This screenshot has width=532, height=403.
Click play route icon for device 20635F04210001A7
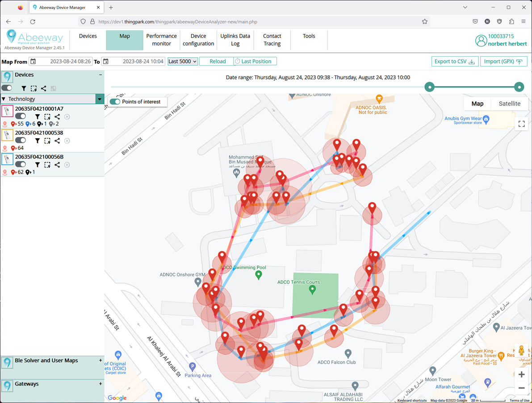point(67,116)
